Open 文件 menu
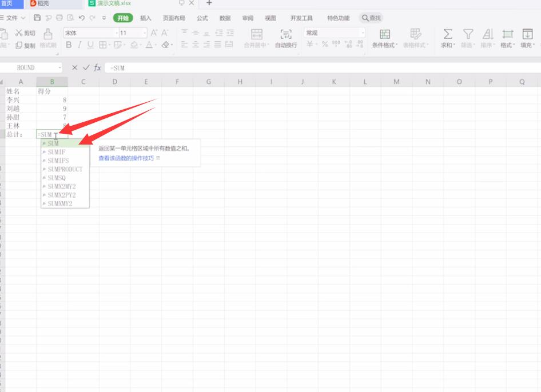The image size is (541, 392). (13, 18)
